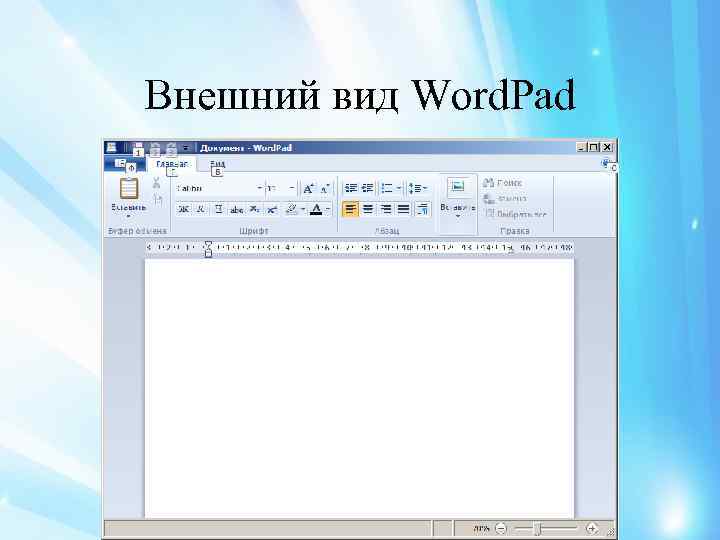Image resolution: width=720 pixels, height=540 pixels.
Task: Toggle bold (Ж) formatting
Action: 183,209
